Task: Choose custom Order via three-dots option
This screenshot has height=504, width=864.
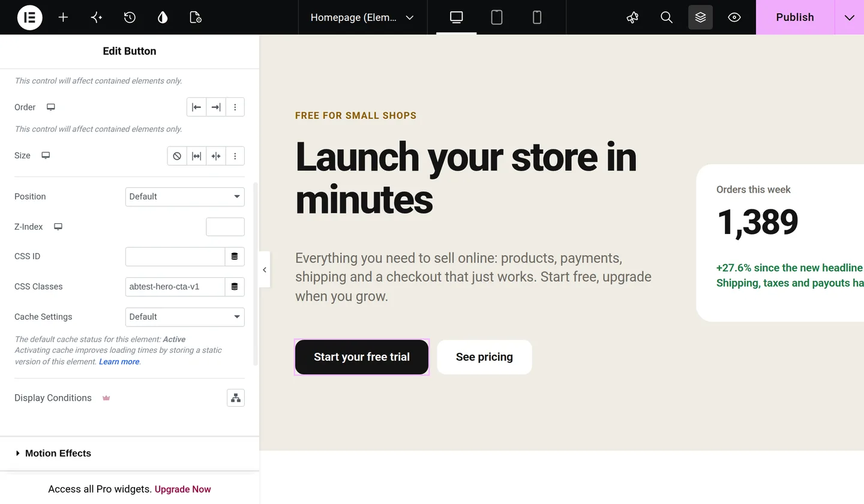Action: pyautogui.click(x=235, y=107)
